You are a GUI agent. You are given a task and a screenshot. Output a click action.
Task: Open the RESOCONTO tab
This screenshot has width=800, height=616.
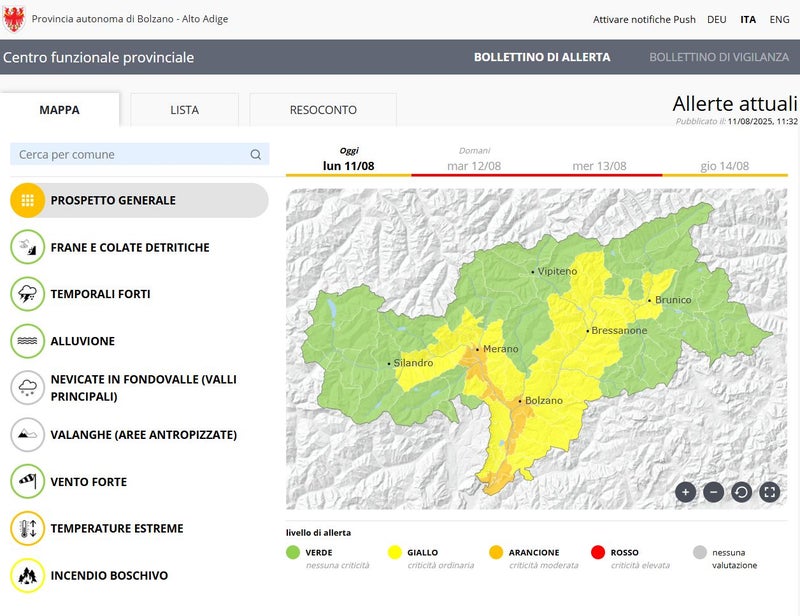(323, 110)
